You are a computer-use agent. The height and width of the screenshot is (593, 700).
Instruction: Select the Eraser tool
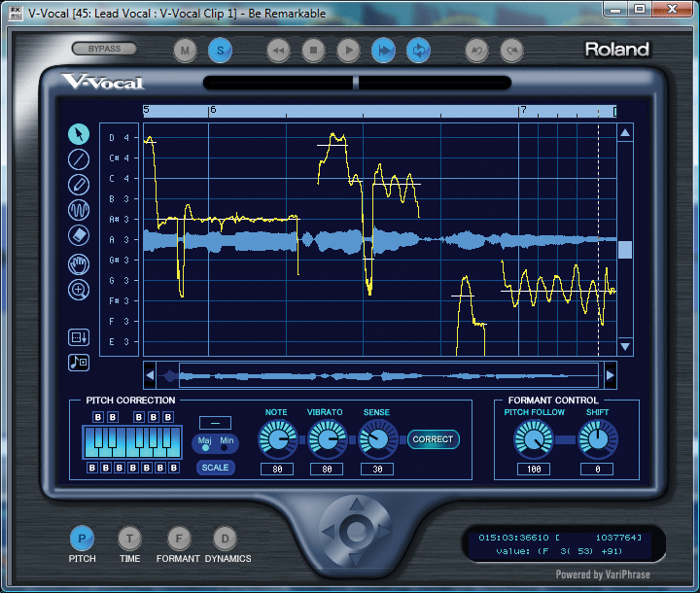[79, 235]
